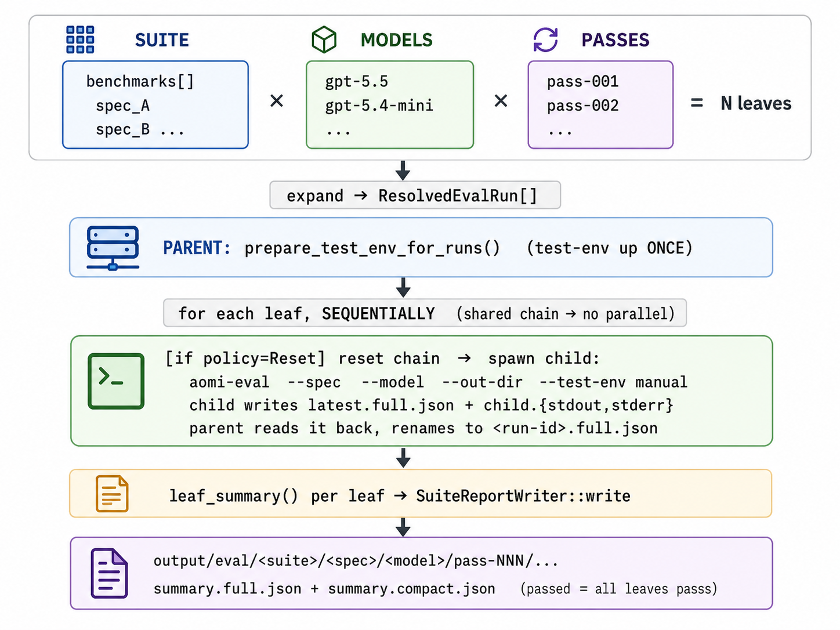Viewport: 840px width, 630px height.
Task: Click the SUITE grid icon
Action: click(80, 39)
